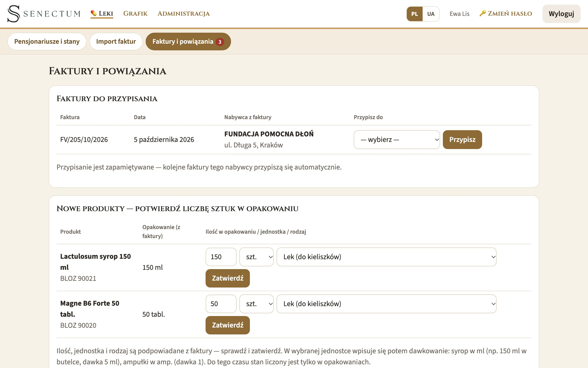
Task: Click the red badge showing 3
Action: click(x=220, y=42)
